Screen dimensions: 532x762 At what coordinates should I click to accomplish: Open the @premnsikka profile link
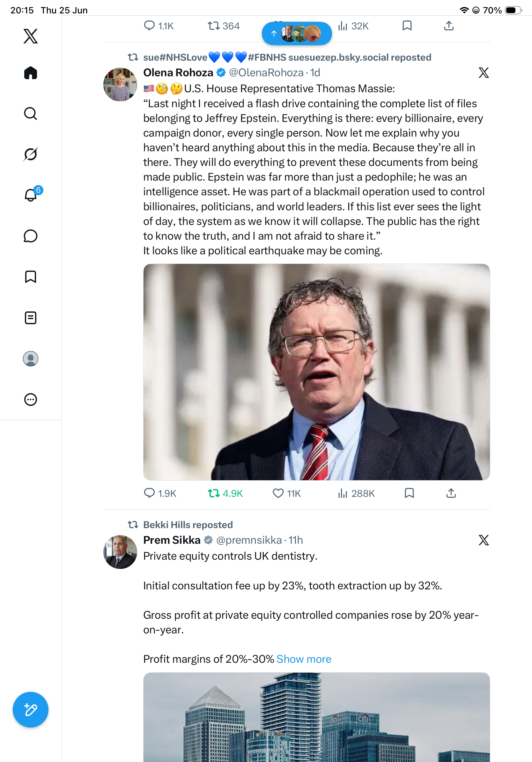[x=249, y=540]
